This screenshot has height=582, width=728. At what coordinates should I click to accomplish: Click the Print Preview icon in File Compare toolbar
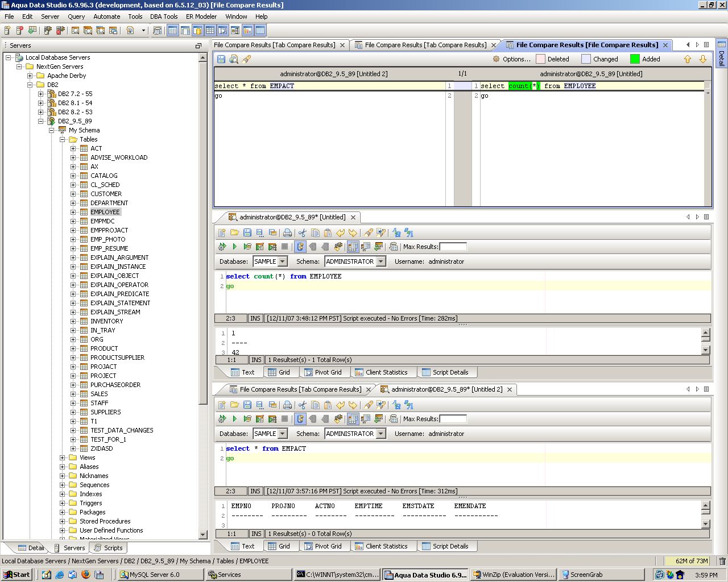coord(234,59)
